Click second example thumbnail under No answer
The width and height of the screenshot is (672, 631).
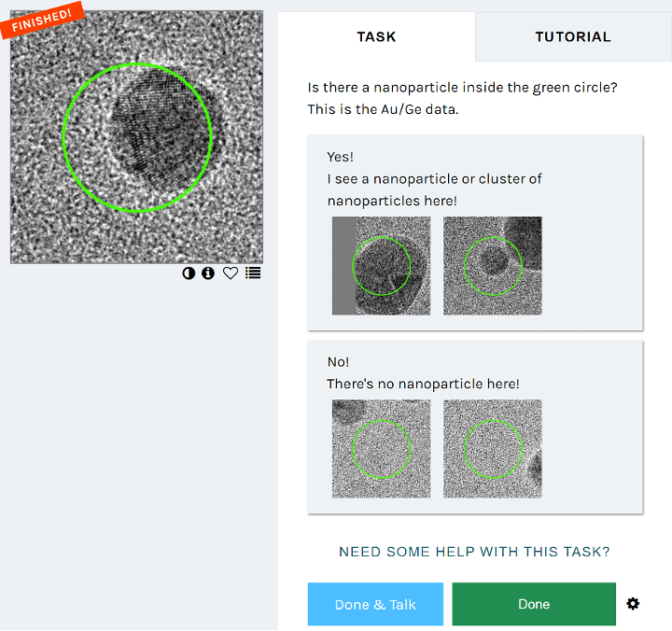coord(493,449)
